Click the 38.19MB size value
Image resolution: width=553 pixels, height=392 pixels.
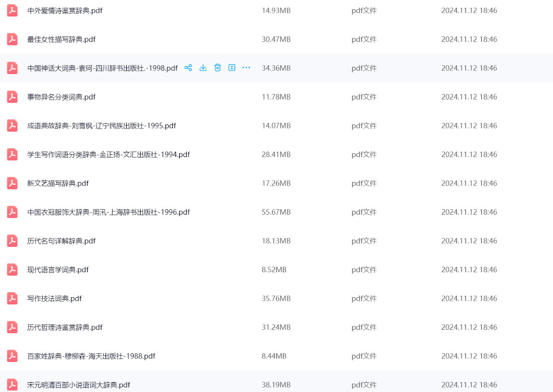pos(276,385)
